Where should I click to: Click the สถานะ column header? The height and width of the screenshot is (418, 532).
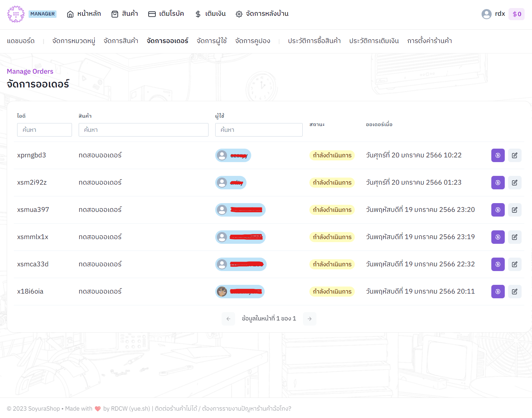(317, 124)
